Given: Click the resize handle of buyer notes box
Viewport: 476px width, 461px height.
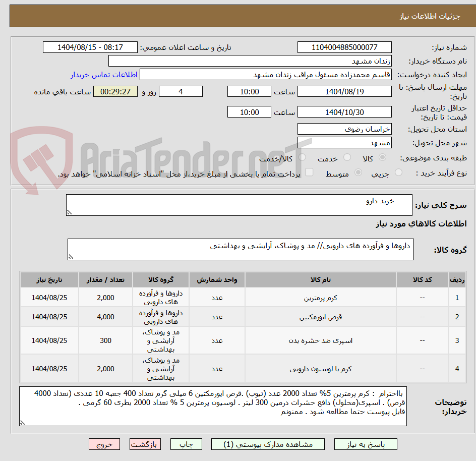Looking at the screenshot, I should pos(23,423).
